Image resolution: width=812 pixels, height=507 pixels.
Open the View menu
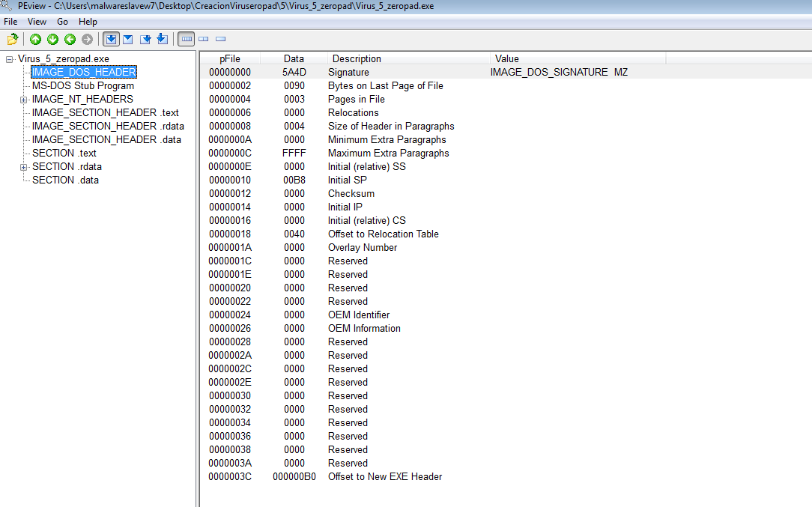tap(37, 22)
